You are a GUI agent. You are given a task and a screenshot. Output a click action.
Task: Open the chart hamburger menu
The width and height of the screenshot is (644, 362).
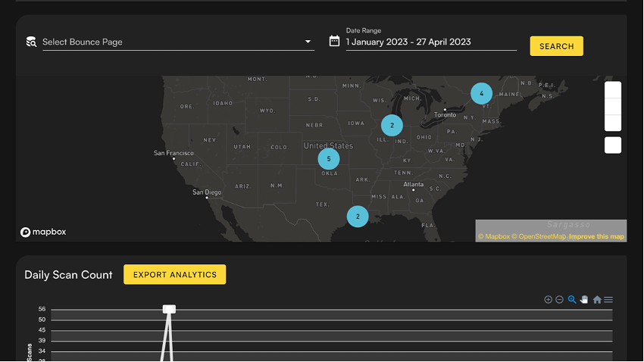click(608, 300)
